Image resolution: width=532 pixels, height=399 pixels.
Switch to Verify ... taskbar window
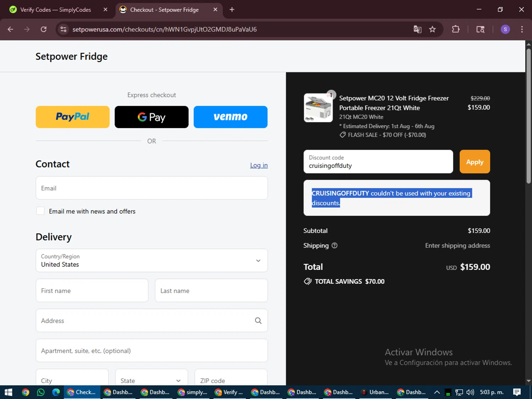click(x=229, y=392)
